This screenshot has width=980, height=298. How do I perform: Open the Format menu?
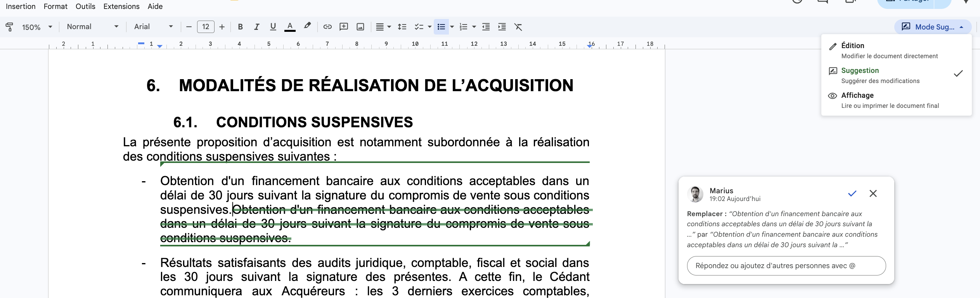click(55, 7)
